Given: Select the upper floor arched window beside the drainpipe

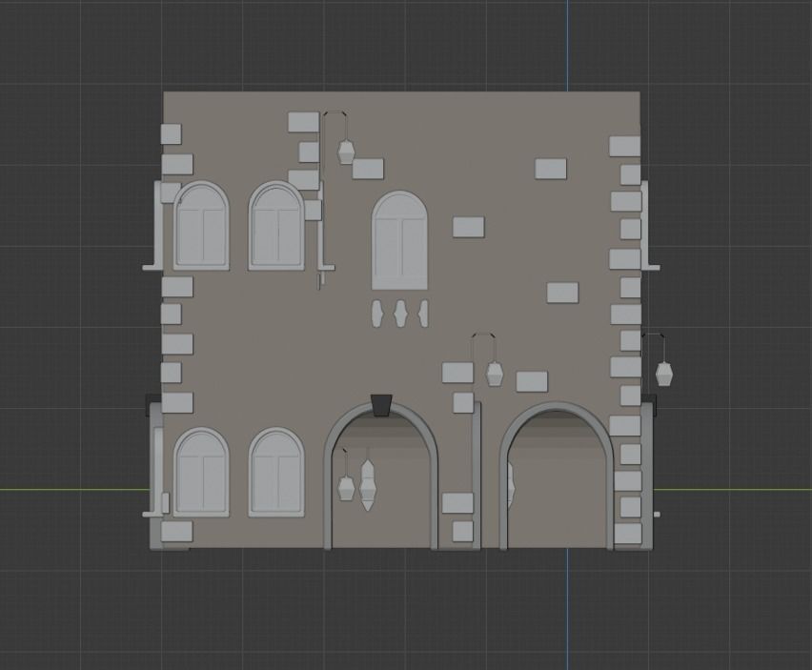Looking at the screenshot, I should coord(276,226).
